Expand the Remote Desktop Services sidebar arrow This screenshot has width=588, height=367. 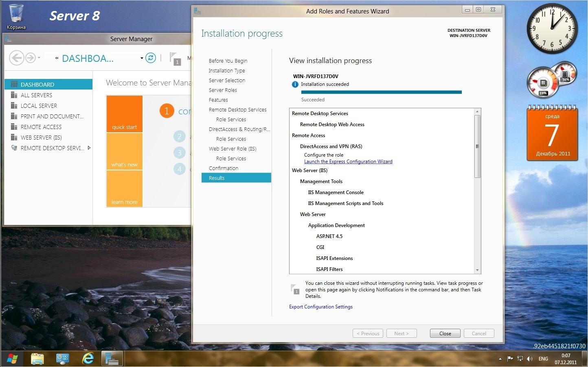point(89,148)
